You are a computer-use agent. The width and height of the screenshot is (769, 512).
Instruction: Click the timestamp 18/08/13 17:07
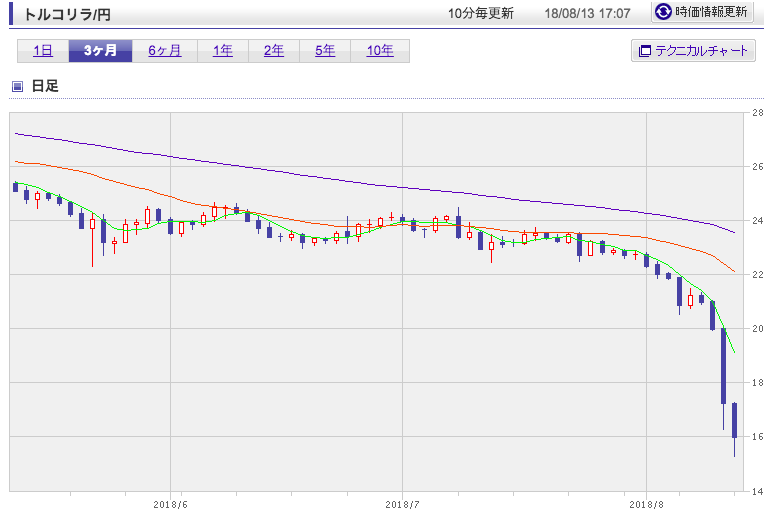pos(587,13)
